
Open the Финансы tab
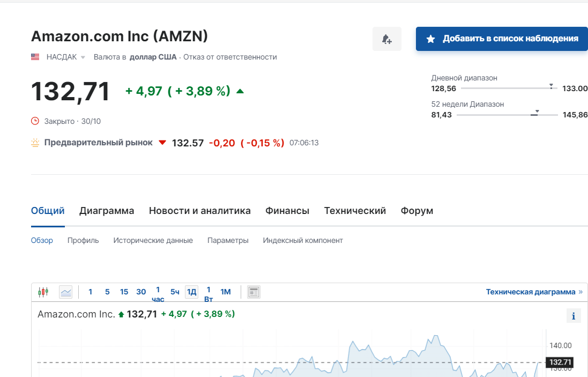[287, 211]
